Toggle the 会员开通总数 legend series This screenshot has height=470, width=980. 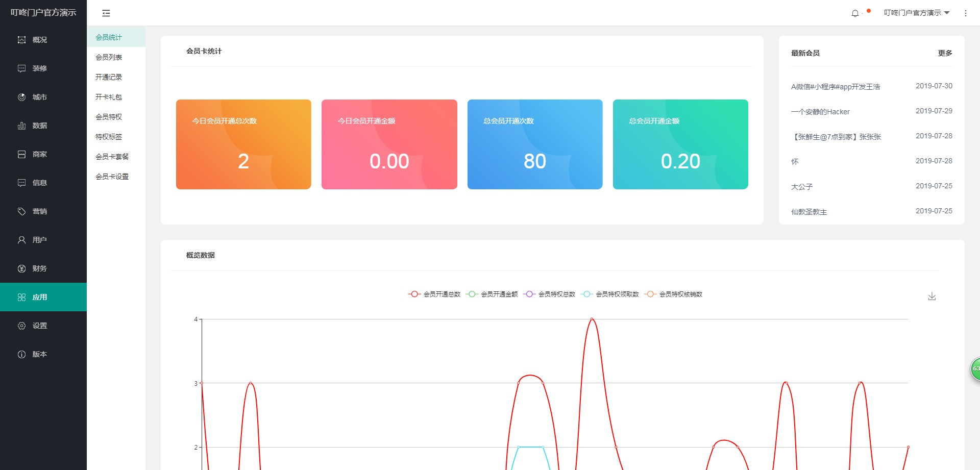coord(434,294)
